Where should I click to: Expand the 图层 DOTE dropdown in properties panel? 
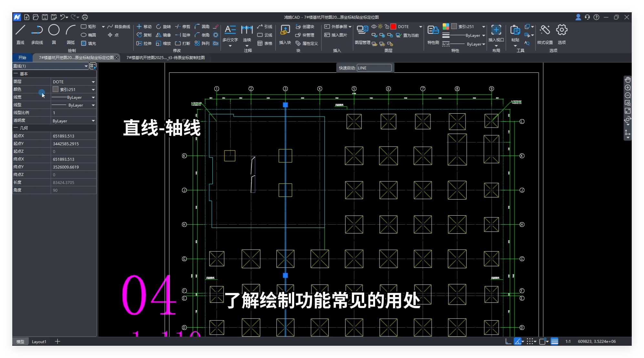[93, 82]
